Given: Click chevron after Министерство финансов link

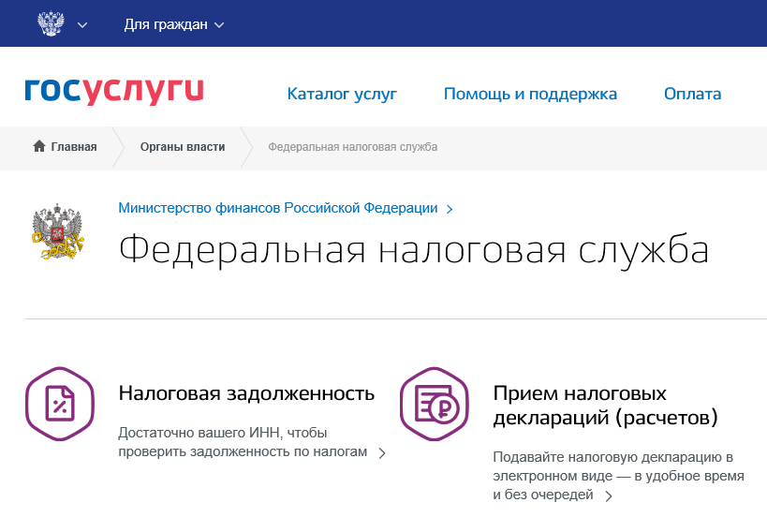Looking at the screenshot, I should (450, 210).
